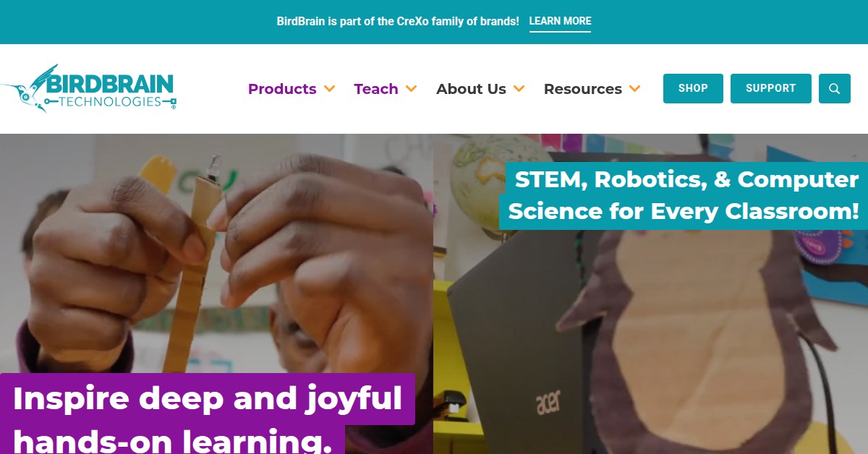Click the SUPPORT button
The image size is (868, 454).
(x=771, y=88)
